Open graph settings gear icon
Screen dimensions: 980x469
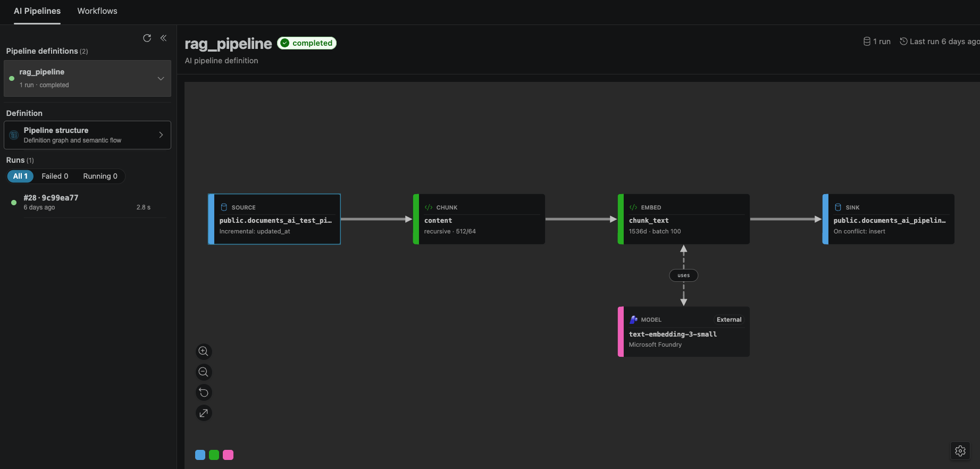coord(960,451)
